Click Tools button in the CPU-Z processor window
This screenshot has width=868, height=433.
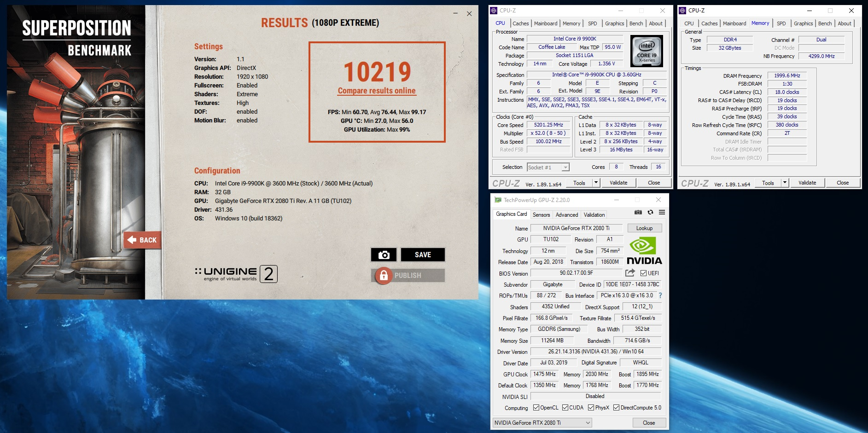[579, 183]
